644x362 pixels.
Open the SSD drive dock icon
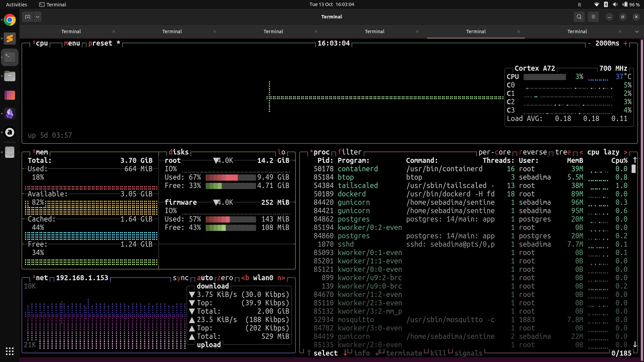pos(10,152)
